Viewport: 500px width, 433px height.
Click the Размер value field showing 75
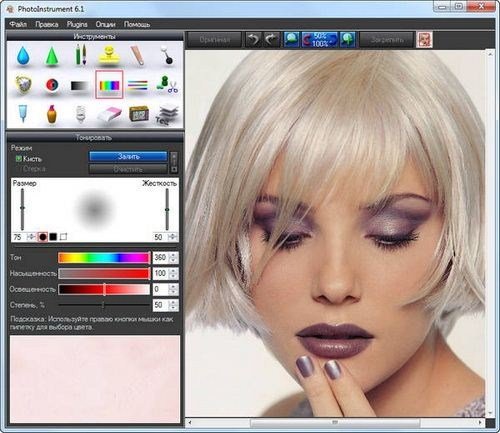(18, 237)
